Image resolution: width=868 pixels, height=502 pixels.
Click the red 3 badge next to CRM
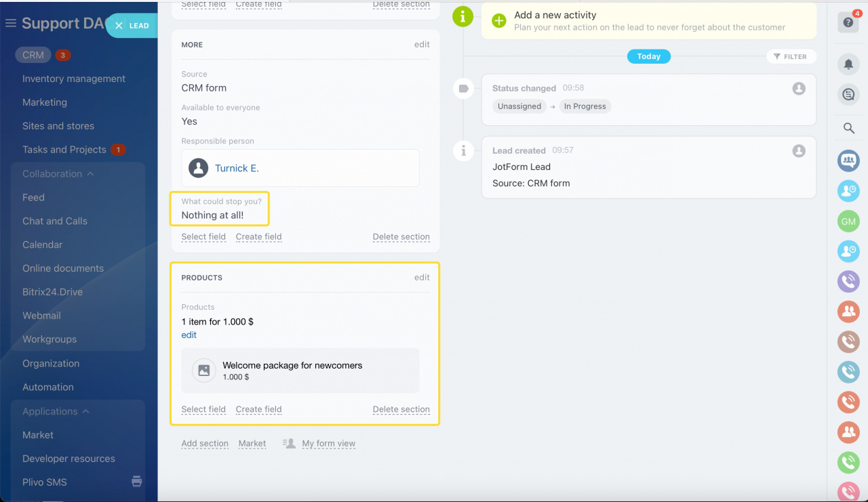pos(63,56)
